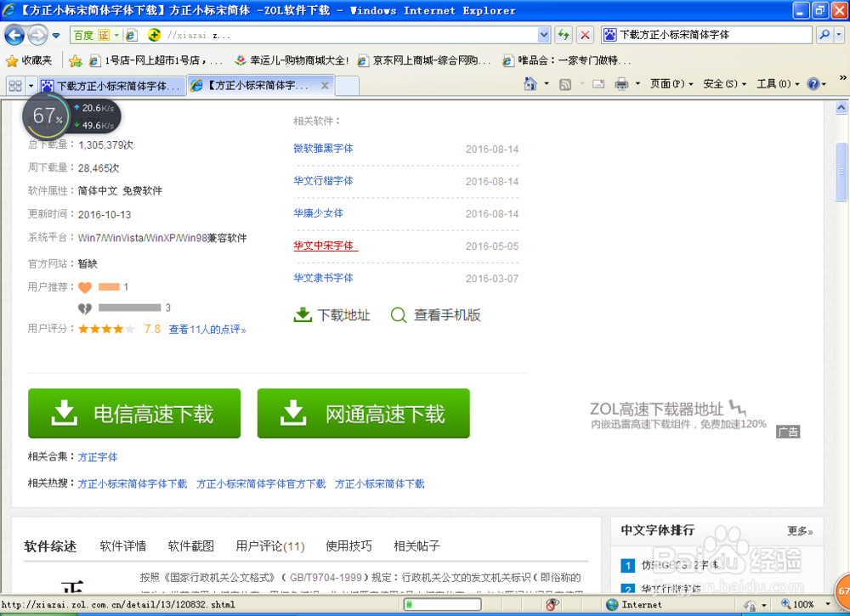The image size is (850, 616).
Task: Click the Home page icon
Action: pyautogui.click(x=530, y=83)
